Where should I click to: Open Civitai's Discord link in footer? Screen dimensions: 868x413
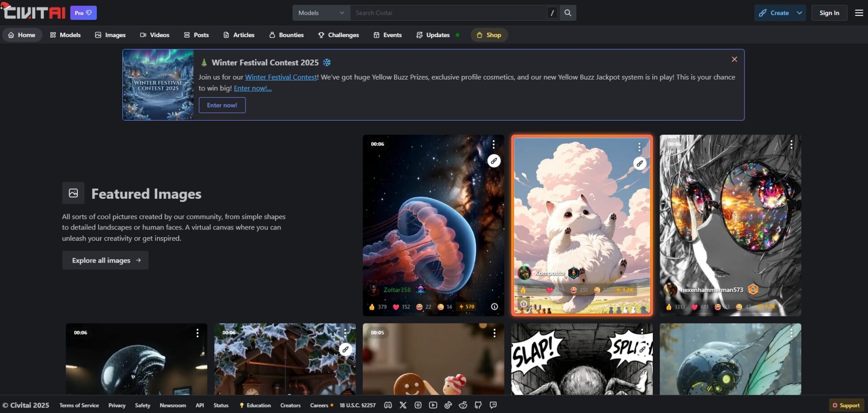click(x=388, y=405)
